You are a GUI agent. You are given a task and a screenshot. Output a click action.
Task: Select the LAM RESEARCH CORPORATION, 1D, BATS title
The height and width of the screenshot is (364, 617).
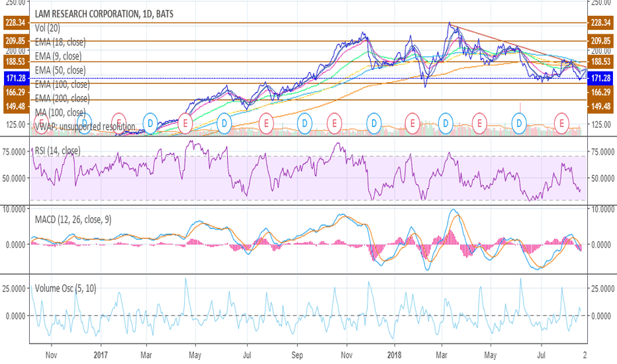coord(104,14)
